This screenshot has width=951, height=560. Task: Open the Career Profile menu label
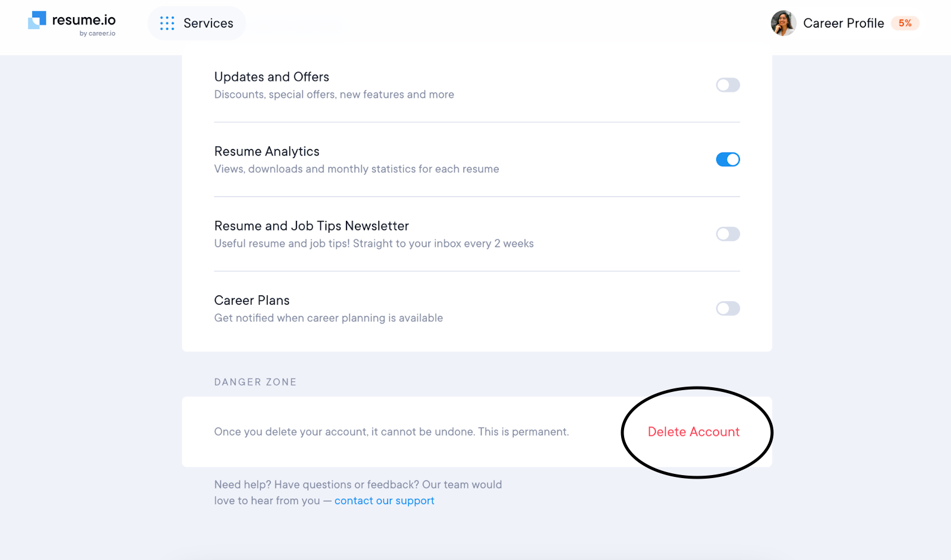(x=843, y=23)
